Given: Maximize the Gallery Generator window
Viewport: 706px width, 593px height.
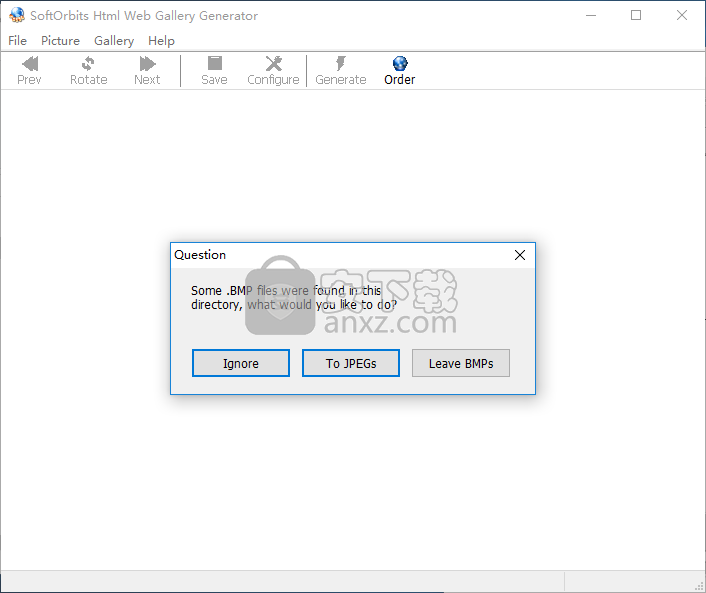Looking at the screenshot, I should tap(636, 15).
